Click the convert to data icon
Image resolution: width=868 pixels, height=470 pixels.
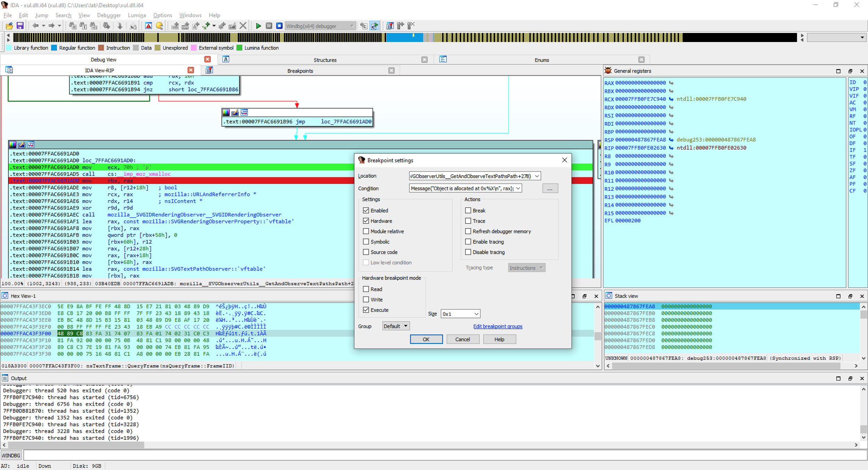tap(185, 26)
